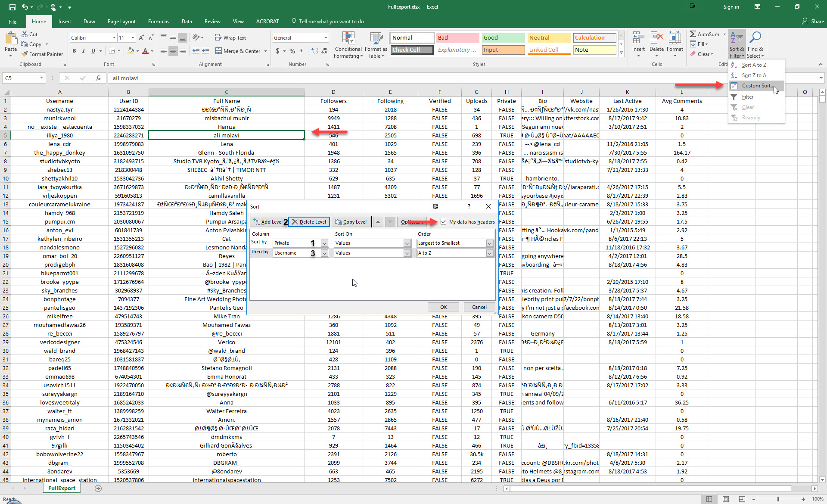
Task: Click Increase Decimal icon
Action: 314,51
